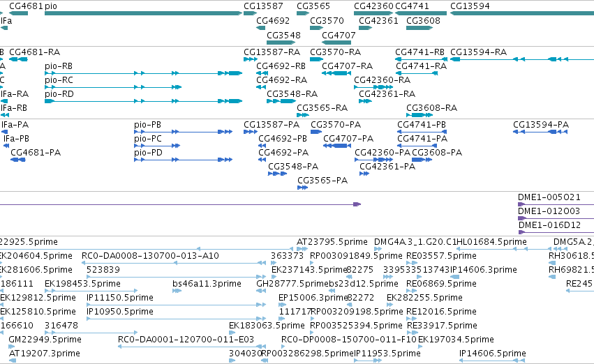
Task: Select the EK197034.5prime EST label
Action: tap(456, 340)
